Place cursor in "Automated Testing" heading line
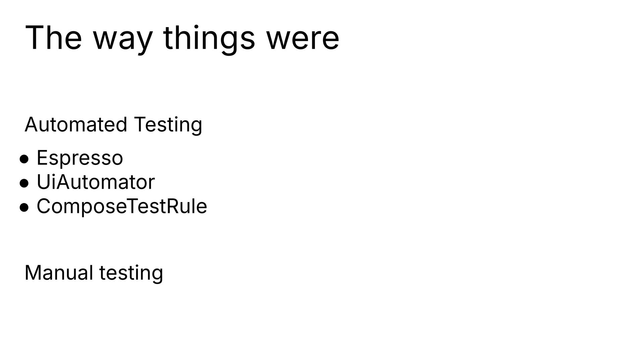Viewport: 644px width, 363px height. coord(113,126)
